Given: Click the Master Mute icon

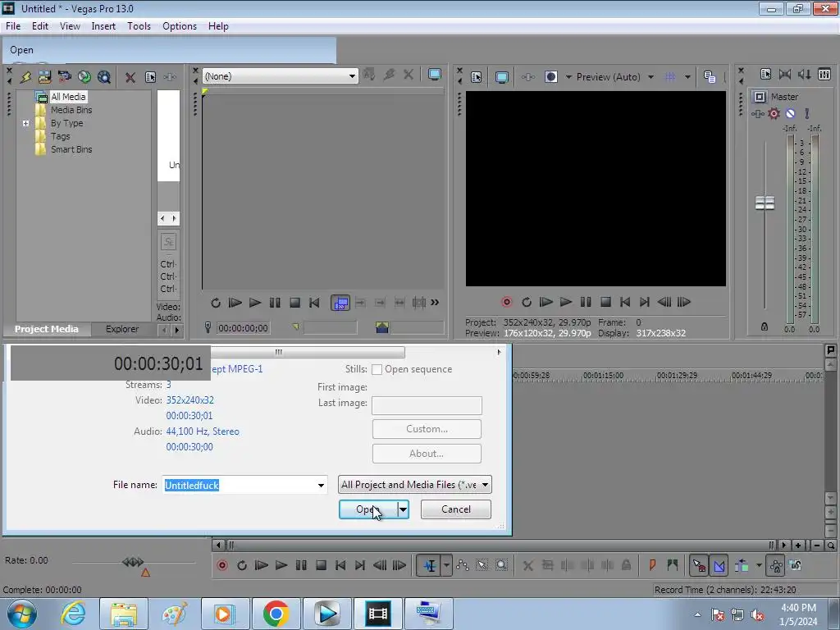Looking at the screenshot, I should (x=790, y=113).
